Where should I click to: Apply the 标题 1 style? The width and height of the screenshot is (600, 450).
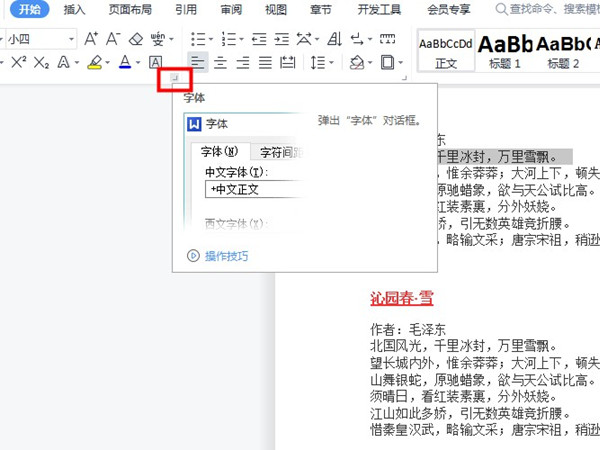503,50
